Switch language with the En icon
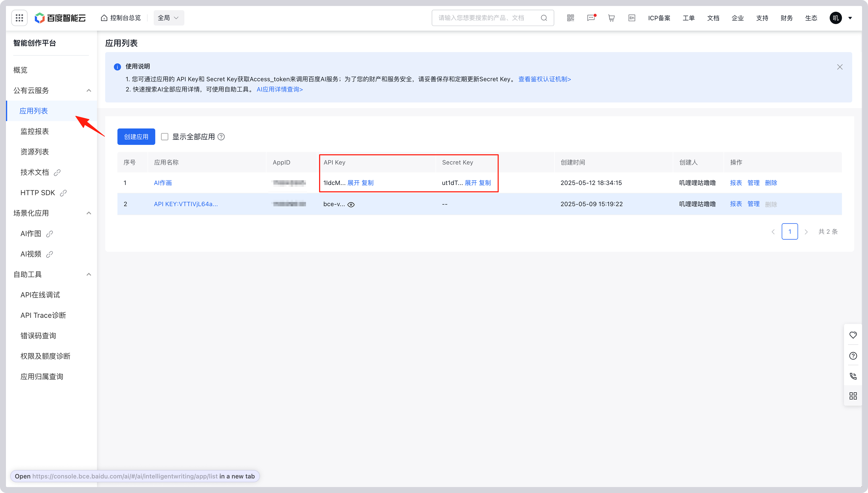This screenshot has width=868, height=493. 631,18
